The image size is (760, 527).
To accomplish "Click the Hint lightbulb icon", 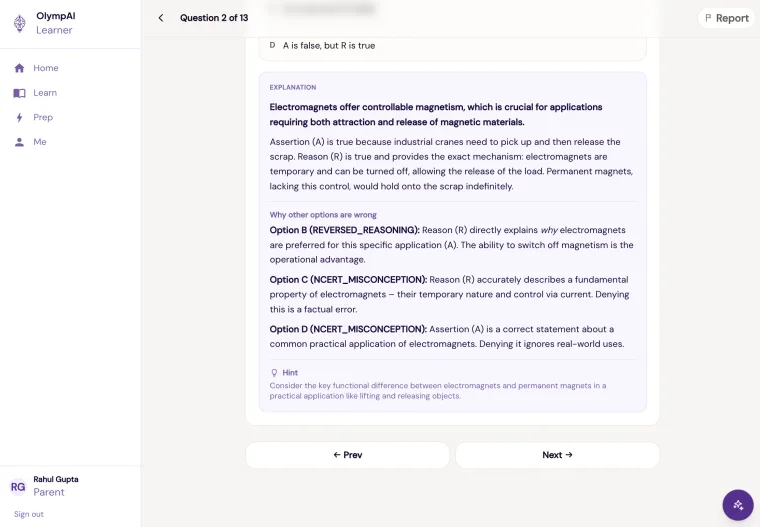I will 274,372.
